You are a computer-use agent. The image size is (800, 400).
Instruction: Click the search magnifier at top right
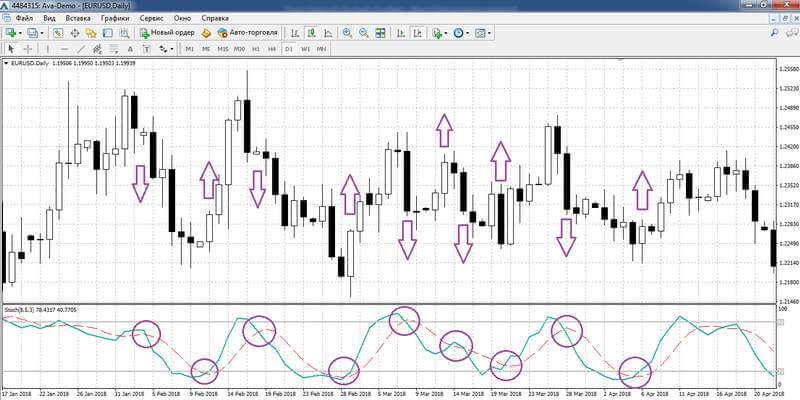click(774, 33)
